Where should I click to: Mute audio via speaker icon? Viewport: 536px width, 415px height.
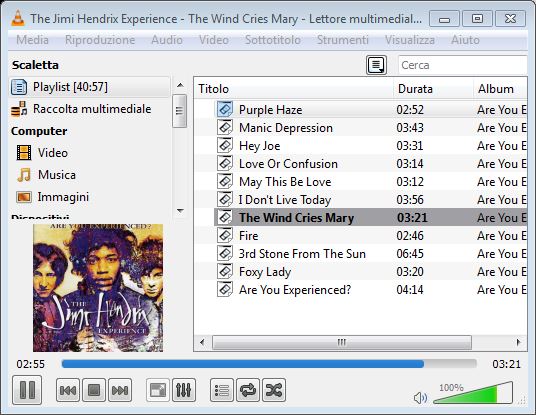(420, 398)
